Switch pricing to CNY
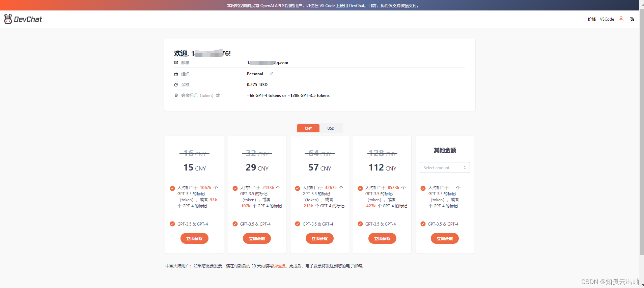The height and width of the screenshot is (288, 644). pos(308,128)
